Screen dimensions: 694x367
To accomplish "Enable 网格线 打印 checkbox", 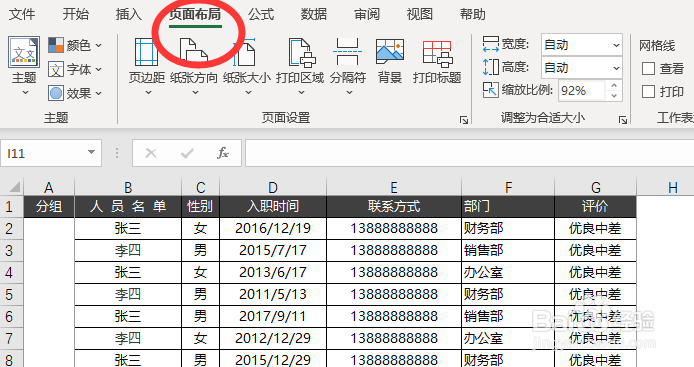I will pyautogui.click(x=648, y=92).
